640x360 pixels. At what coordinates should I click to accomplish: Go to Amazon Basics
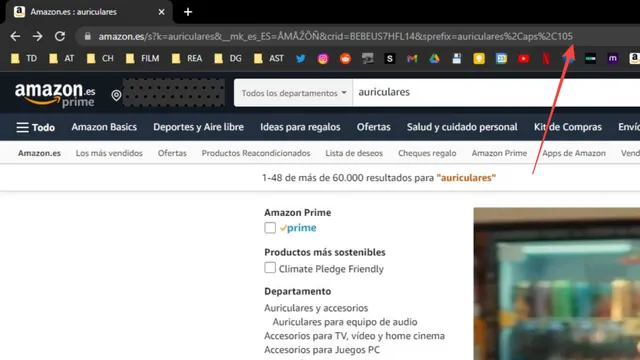104,127
